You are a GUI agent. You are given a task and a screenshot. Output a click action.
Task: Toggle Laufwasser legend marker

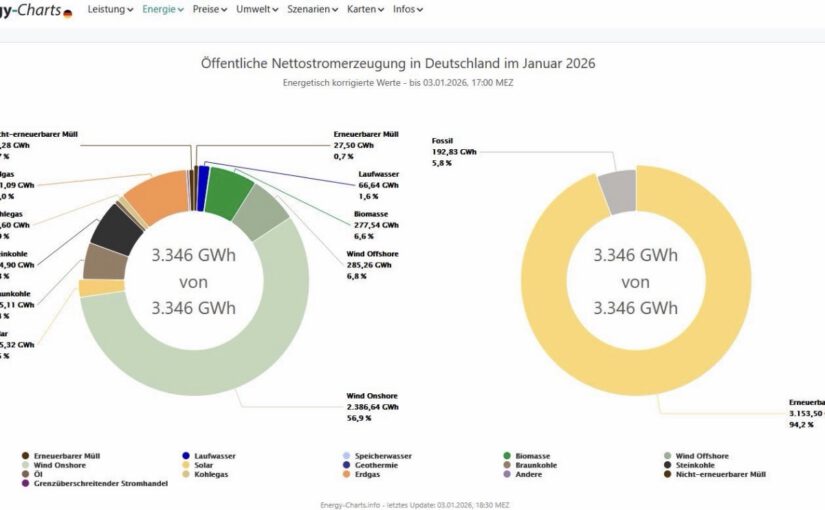[186, 456]
